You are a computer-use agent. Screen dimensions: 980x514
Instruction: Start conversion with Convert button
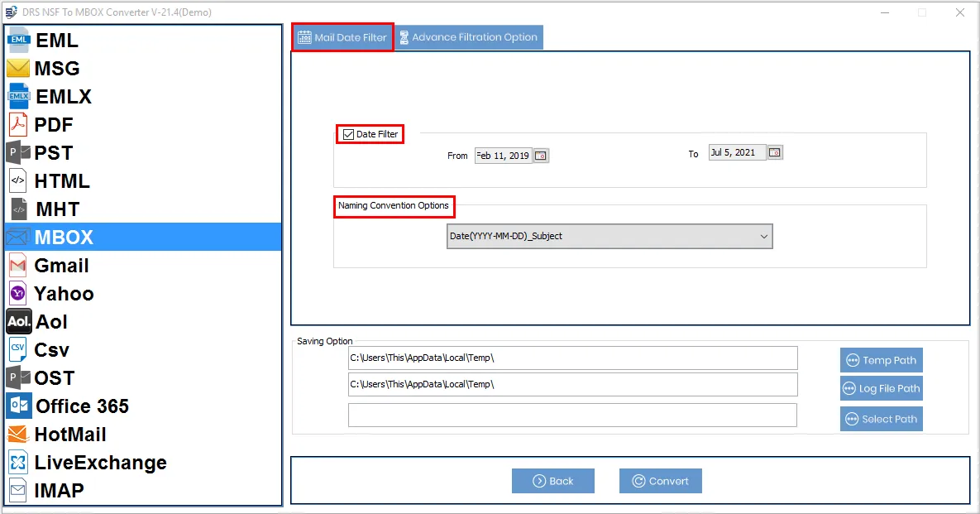click(x=661, y=481)
